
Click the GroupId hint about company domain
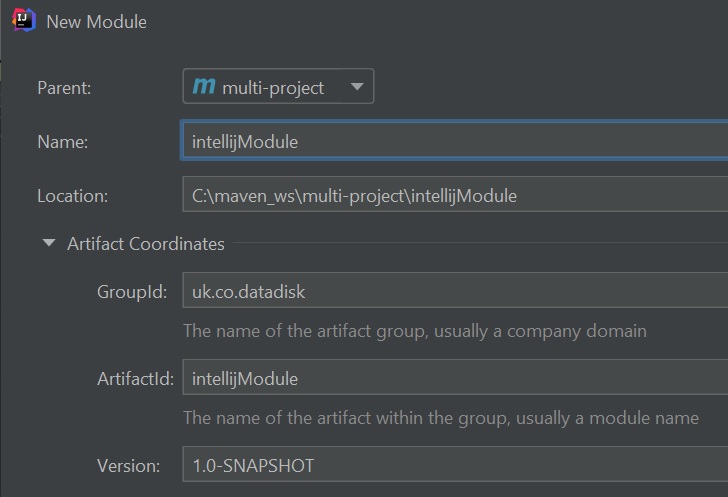tap(414, 330)
